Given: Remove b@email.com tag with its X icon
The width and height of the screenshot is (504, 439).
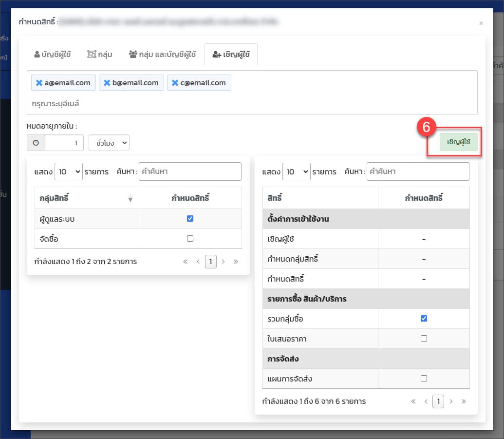Looking at the screenshot, I should pos(107,83).
